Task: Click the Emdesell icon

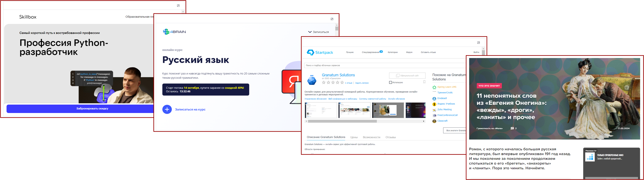Action: 434,98
